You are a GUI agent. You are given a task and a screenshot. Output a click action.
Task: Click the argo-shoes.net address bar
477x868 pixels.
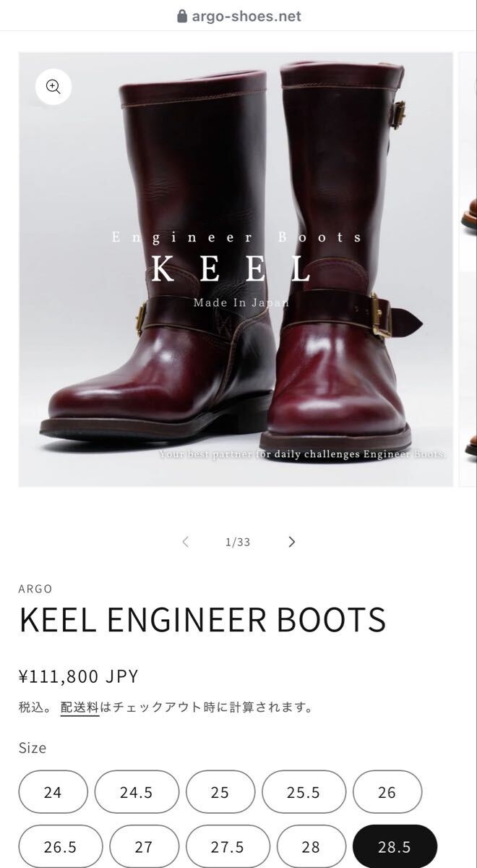[239, 16]
